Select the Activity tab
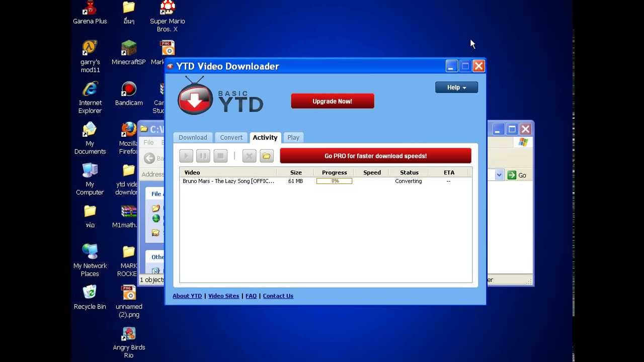 tap(265, 137)
